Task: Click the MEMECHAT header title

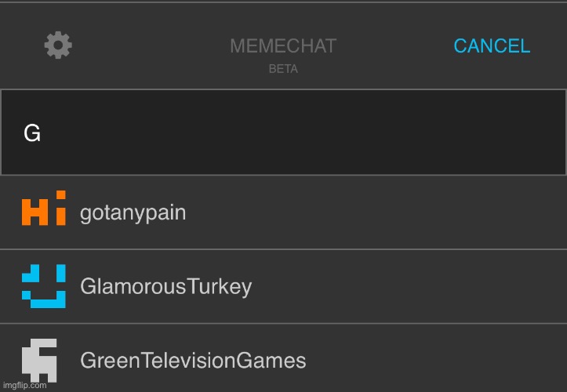Action: 283,46
